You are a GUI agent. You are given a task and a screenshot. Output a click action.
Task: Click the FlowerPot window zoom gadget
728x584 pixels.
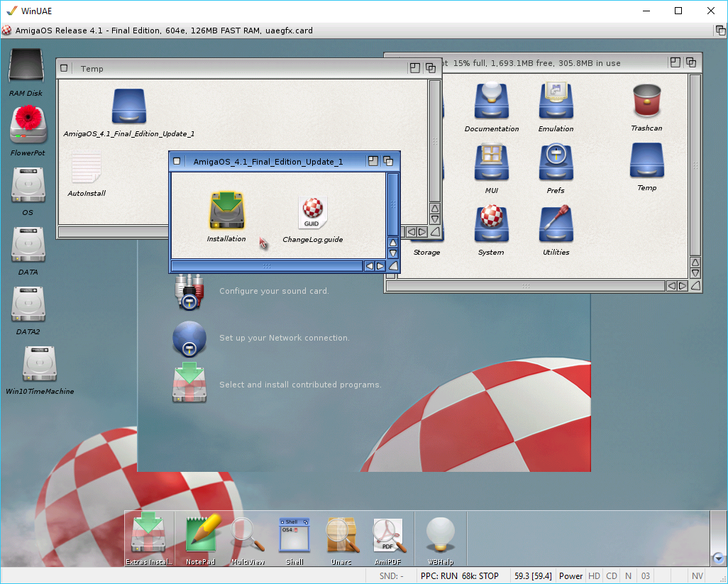pyautogui.click(x=675, y=62)
